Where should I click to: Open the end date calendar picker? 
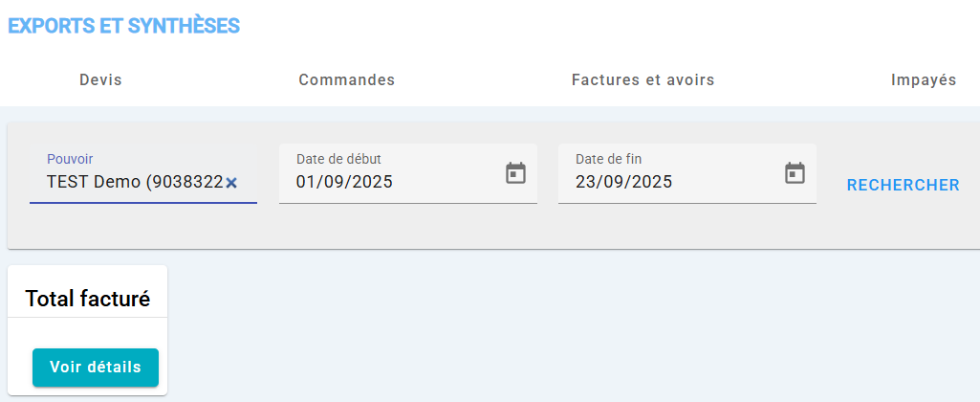point(795,173)
